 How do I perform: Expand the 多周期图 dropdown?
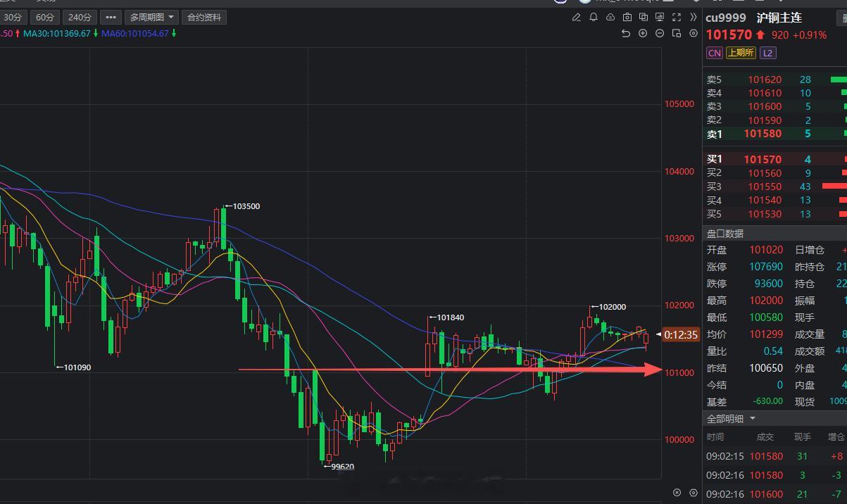click(151, 17)
